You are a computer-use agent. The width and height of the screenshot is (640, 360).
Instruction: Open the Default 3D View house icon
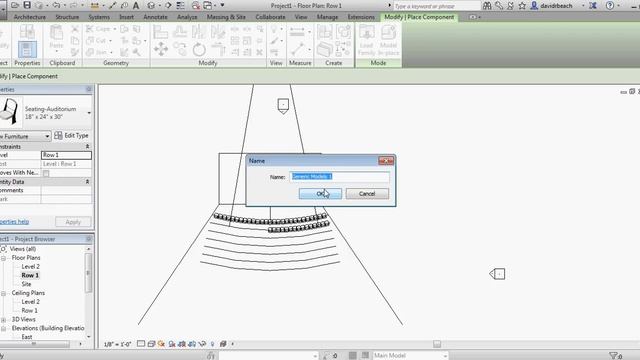[x=151, y=5]
